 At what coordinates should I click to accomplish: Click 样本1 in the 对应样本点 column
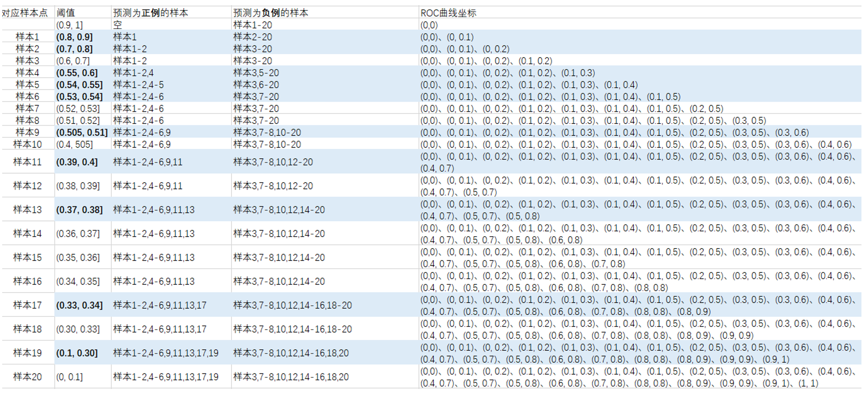click(27, 37)
